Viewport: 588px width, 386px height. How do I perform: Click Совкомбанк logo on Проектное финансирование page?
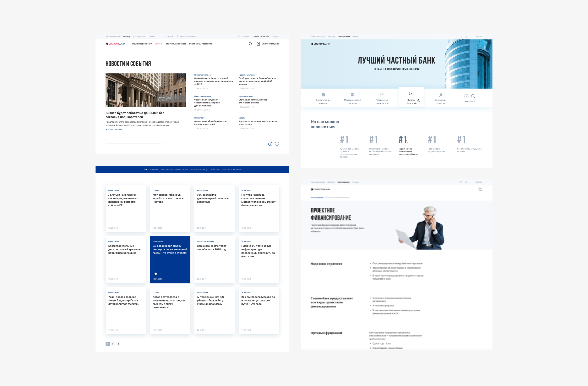[x=320, y=189]
